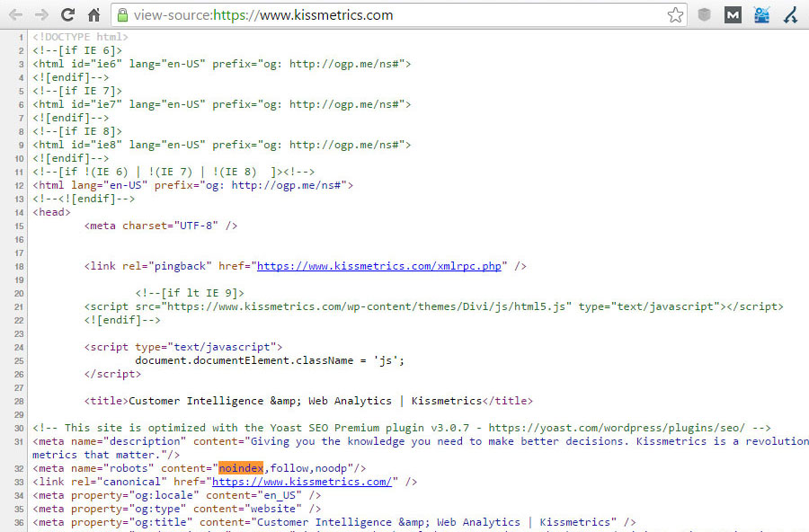Reload the page with refresh icon
809x532 pixels.
[x=67, y=15]
